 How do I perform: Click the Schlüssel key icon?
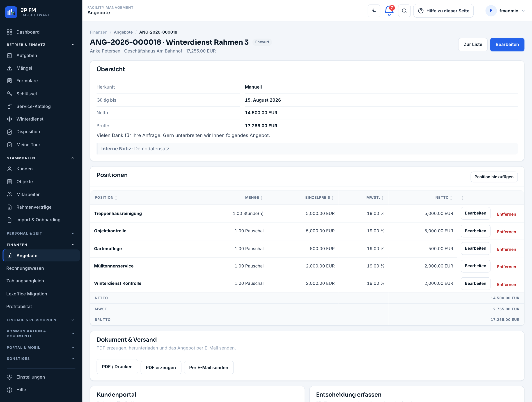[x=9, y=94]
